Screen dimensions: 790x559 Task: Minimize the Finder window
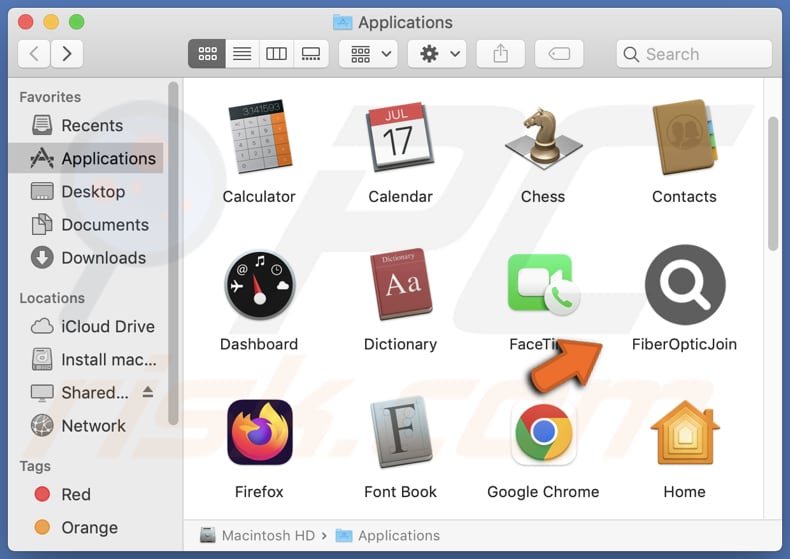click(51, 22)
